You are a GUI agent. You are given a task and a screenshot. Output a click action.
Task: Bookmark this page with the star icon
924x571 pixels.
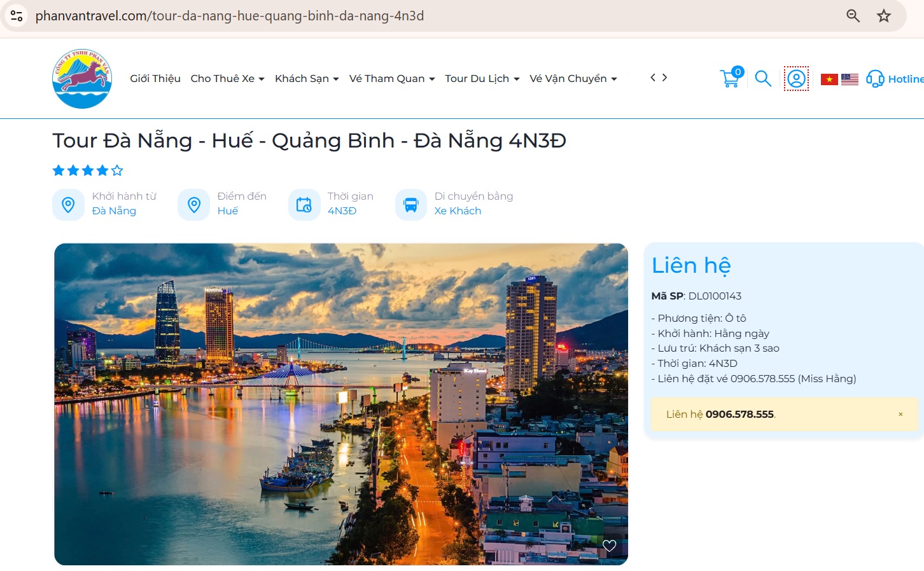point(884,16)
